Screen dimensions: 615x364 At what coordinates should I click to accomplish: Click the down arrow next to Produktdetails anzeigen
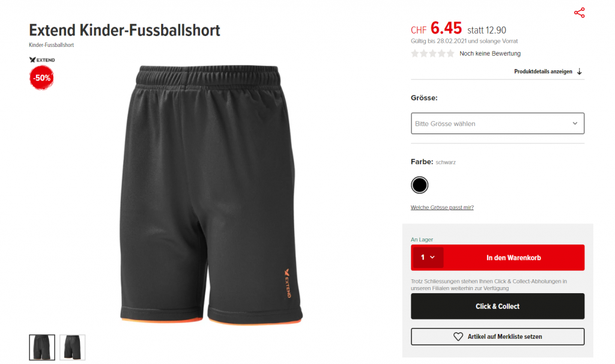click(x=580, y=71)
